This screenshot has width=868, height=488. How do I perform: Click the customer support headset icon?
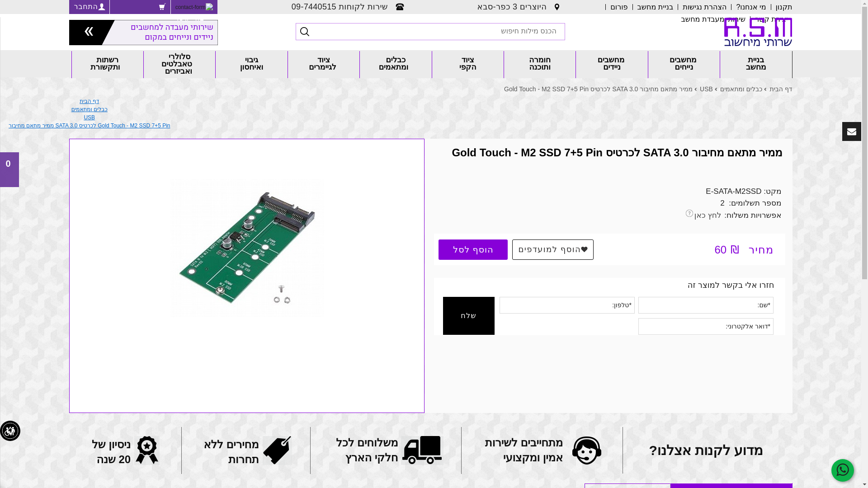(x=586, y=450)
